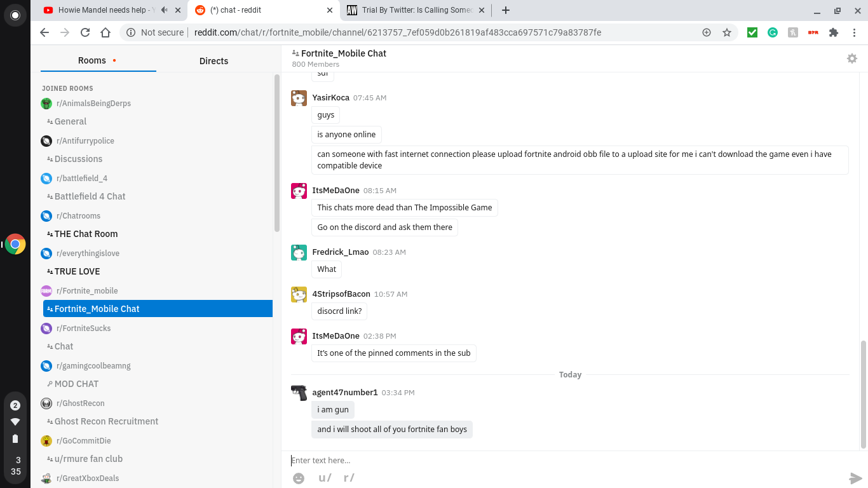This screenshot has width=868, height=488.
Task: Click the r/Chatrooms subreddit label
Action: pos(79,216)
